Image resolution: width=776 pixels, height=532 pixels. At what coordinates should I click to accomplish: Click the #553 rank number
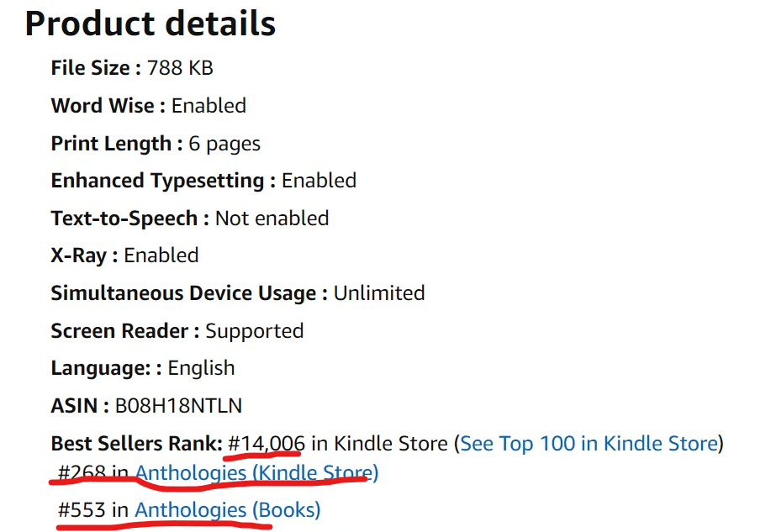tap(82, 509)
